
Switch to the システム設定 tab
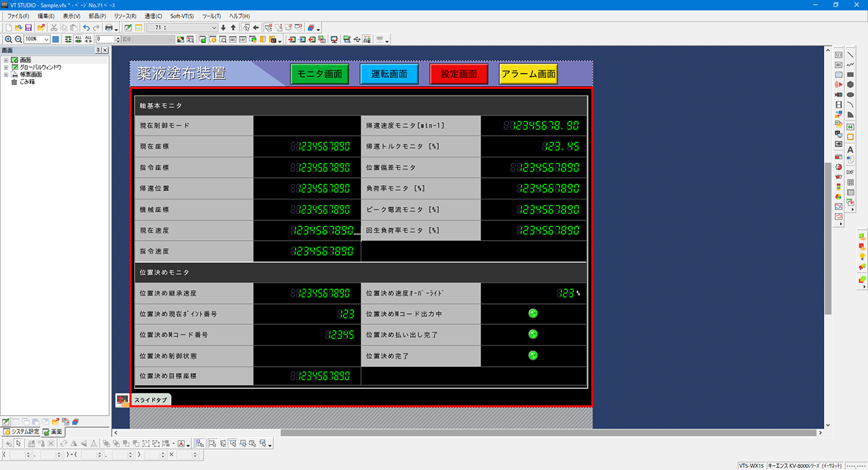[x=21, y=432]
